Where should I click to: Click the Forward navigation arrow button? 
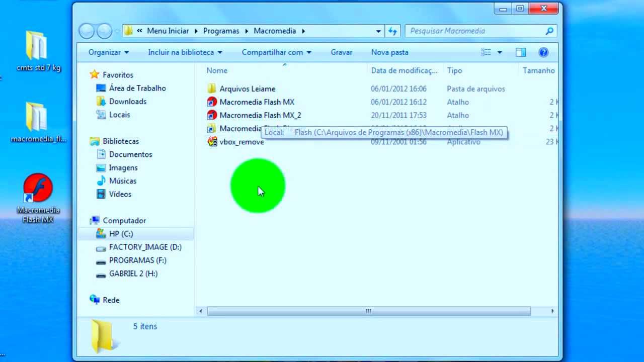point(104,31)
